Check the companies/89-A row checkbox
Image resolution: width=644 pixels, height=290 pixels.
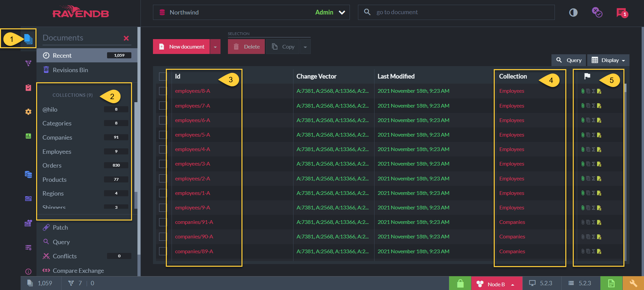[x=163, y=251]
